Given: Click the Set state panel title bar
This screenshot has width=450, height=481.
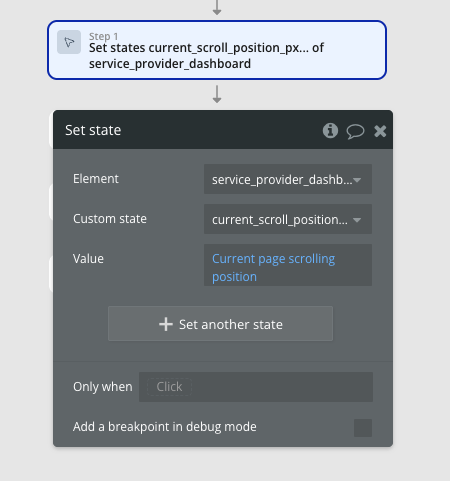Looking at the screenshot, I should [x=223, y=130].
